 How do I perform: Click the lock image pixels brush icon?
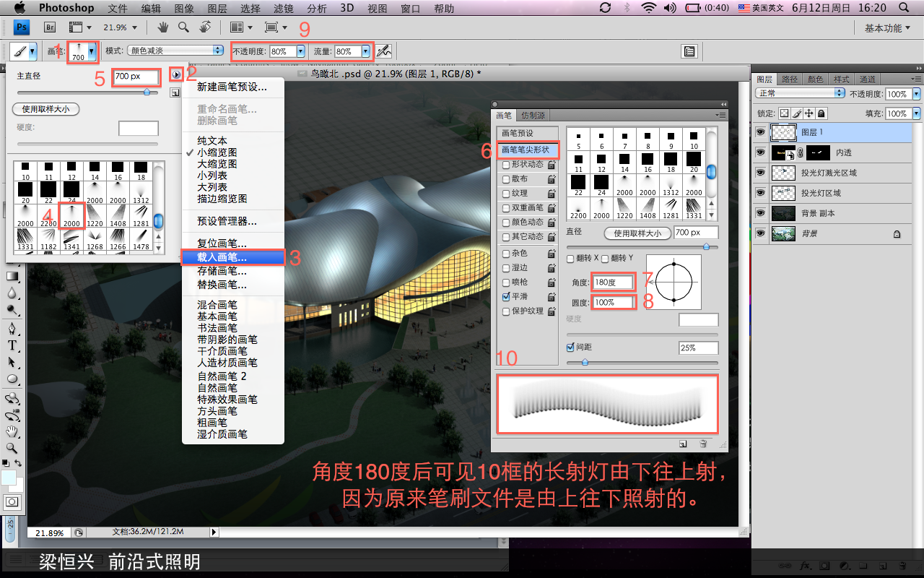pos(797,113)
